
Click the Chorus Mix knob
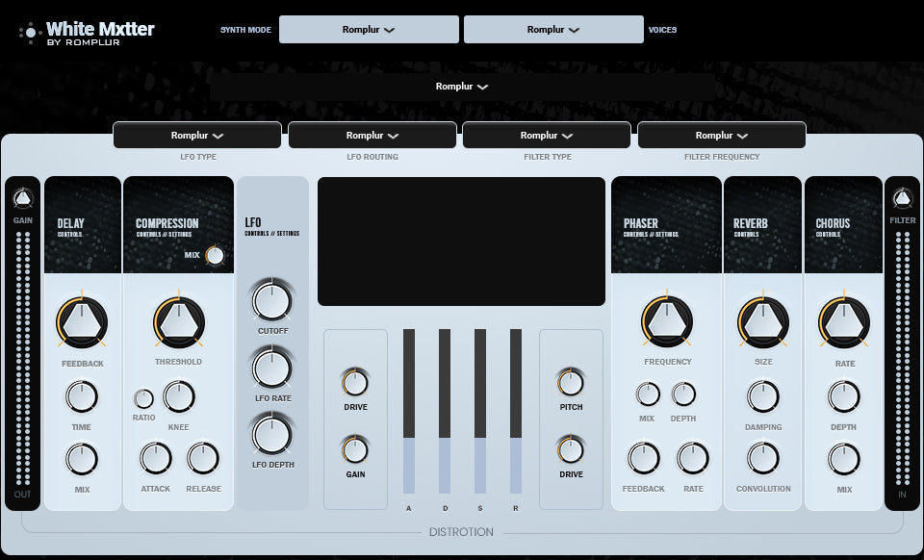(x=844, y=459)
